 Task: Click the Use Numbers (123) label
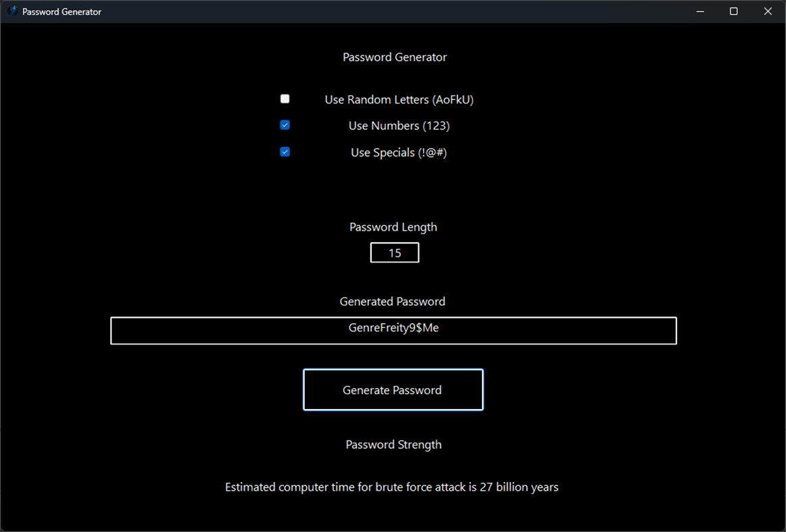(x=399, y=125)
